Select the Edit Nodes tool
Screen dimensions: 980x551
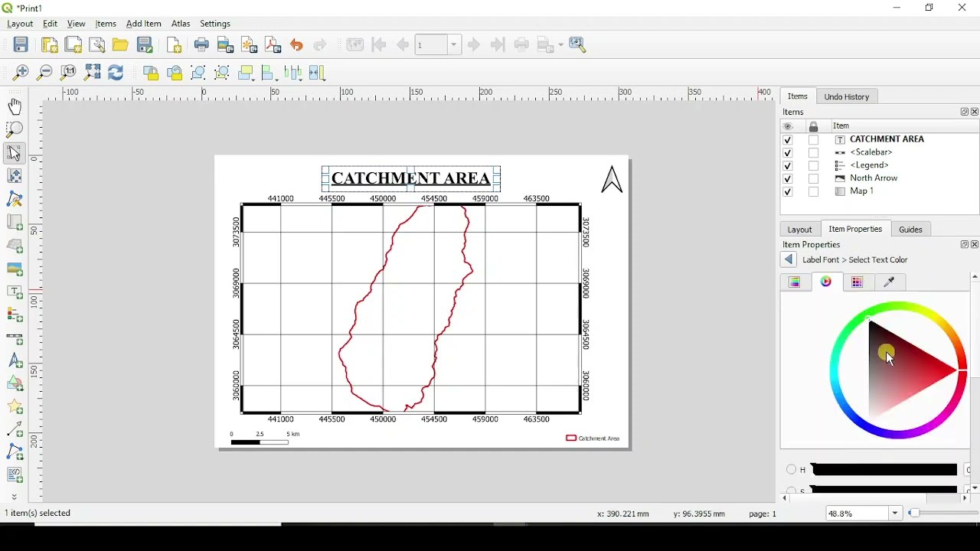point(15,199)
